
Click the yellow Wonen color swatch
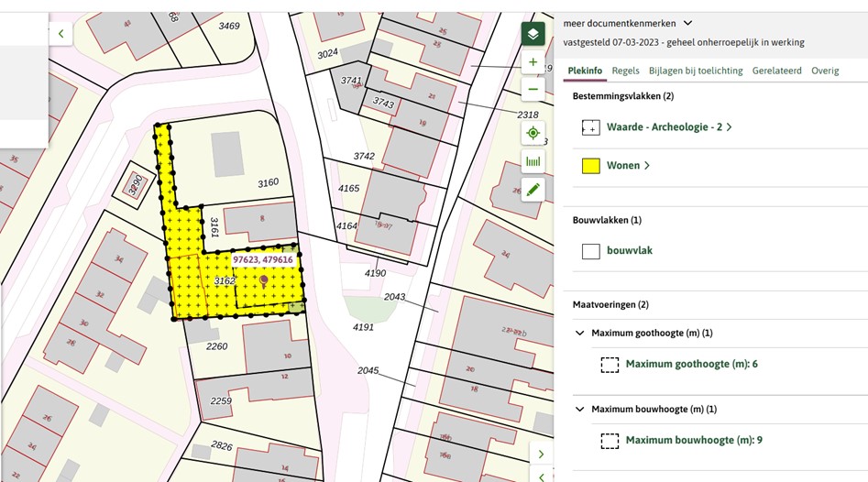click(x=591, y=166)
